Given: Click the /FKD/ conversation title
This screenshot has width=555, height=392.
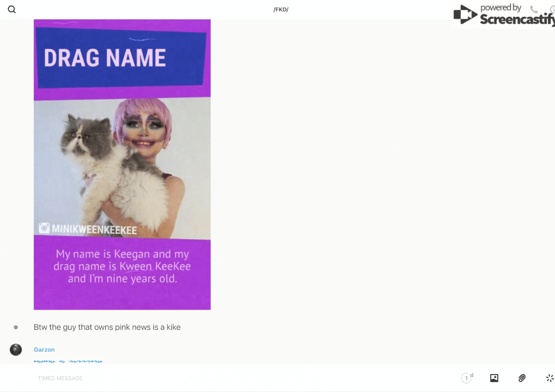Looking at the screenshot, I should coord(280,10).
